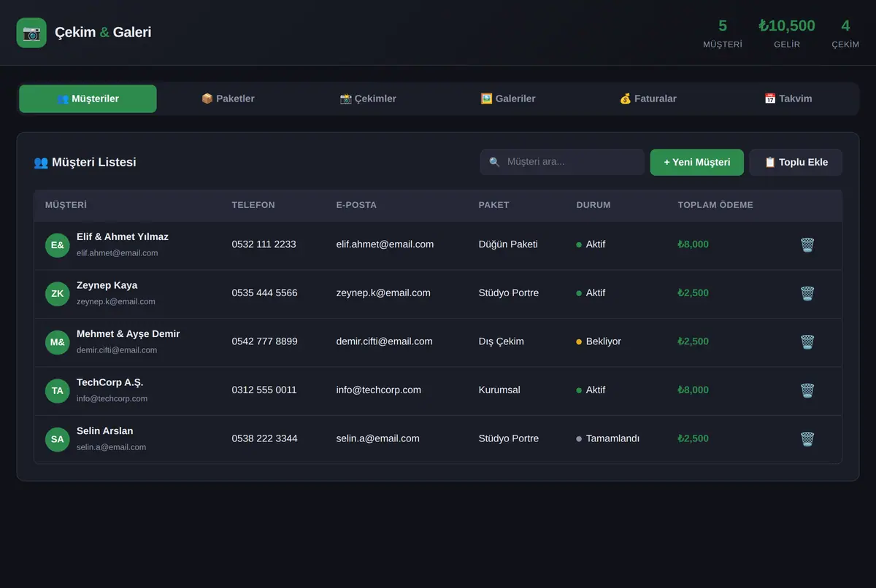Click the Dış Çekim package cell
This screenshot has width=876, height=588.
[x=501, y=341]
